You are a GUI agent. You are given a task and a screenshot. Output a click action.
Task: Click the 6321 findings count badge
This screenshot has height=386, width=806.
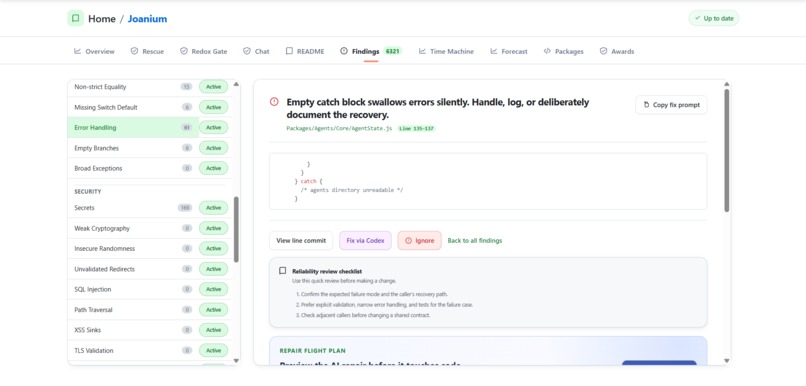coord(393,51)
